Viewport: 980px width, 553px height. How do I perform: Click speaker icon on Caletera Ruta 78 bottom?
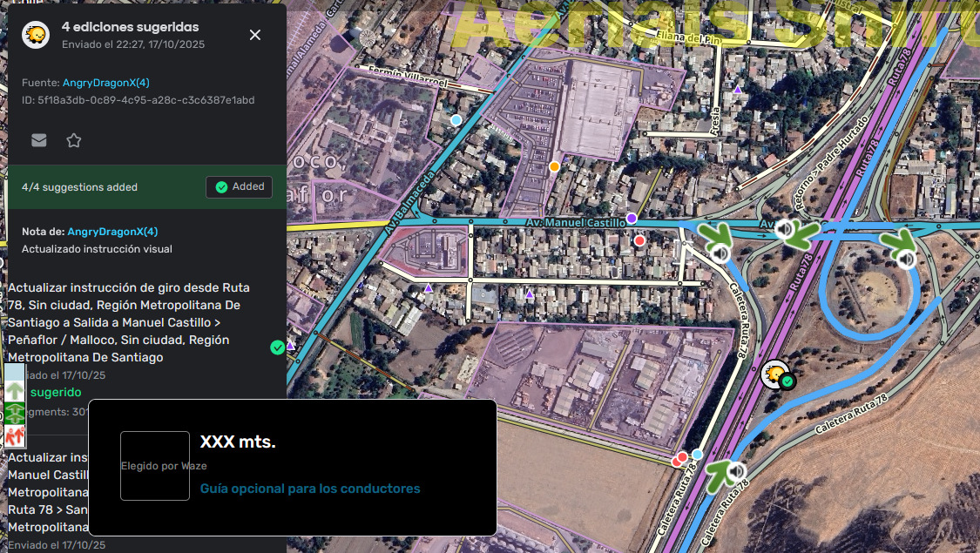click(x=737, y=472)
